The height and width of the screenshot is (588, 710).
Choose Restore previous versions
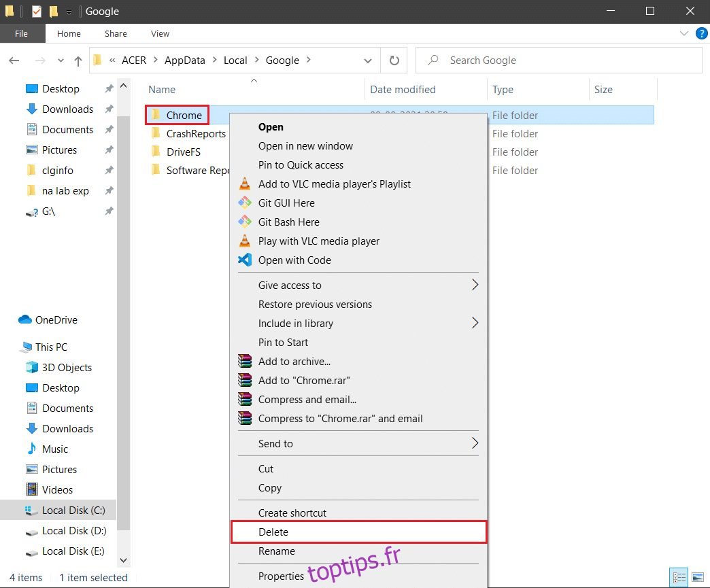pos(358,305)
